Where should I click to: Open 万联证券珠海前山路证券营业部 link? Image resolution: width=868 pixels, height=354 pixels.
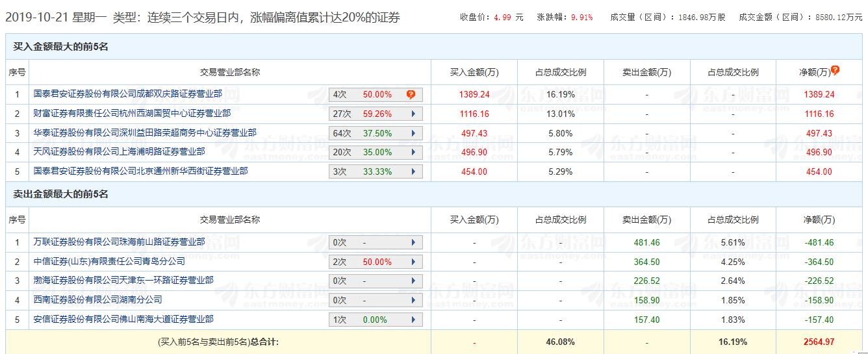pos(119,242)
